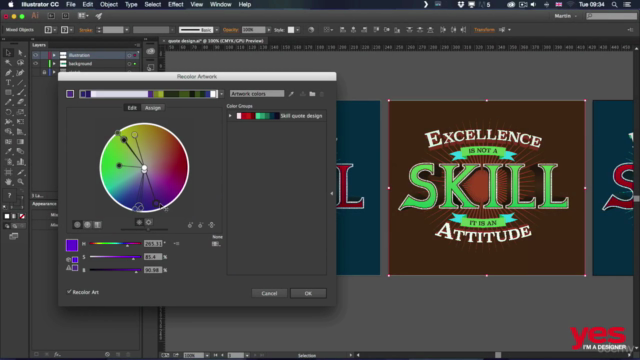Select the Hand tool
640x360 pixels.
point(8,182)
